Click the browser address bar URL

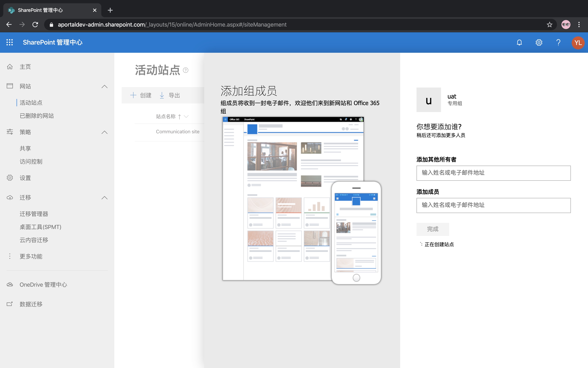click(x=172, y=25)
